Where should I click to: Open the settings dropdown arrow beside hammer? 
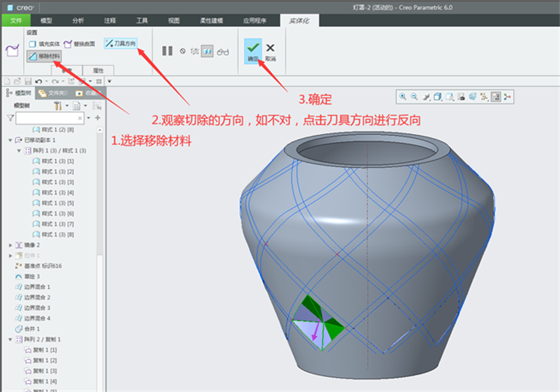66,106
